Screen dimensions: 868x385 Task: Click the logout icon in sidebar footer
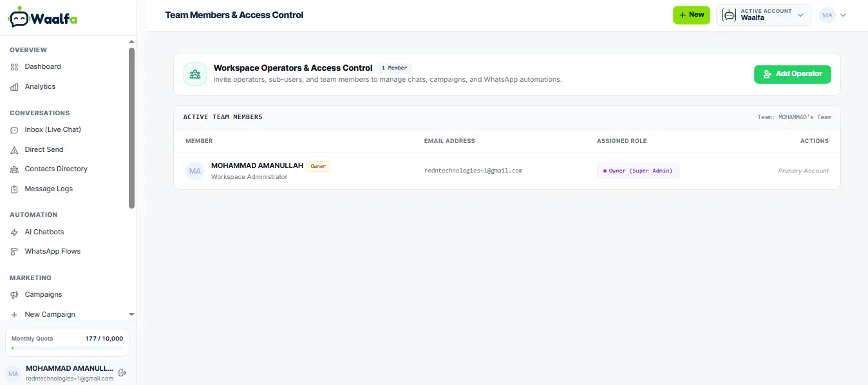coord(122,373)
